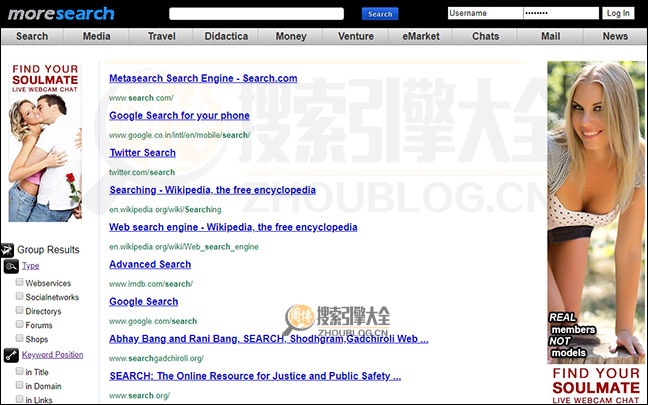Click the Keyword Position key icon
648x405 pixels.
click(11, 355)
